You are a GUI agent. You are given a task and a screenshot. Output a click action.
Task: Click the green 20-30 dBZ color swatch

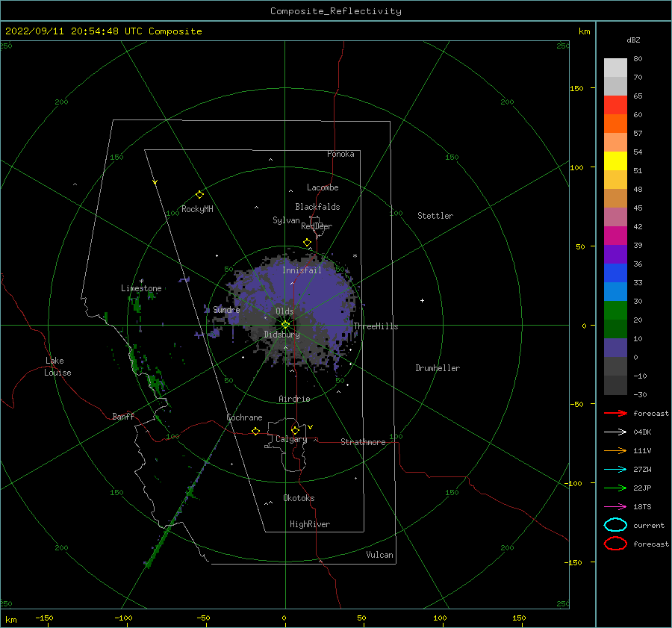coord(615,311)
